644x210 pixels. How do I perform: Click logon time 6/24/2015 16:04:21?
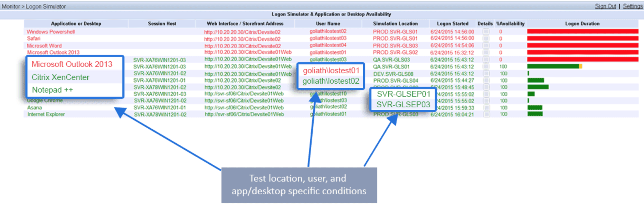pyautogui.click(x=452, y=114)
